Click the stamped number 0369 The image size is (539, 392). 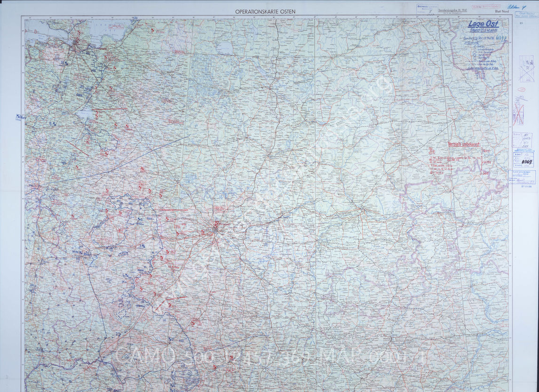527,162
